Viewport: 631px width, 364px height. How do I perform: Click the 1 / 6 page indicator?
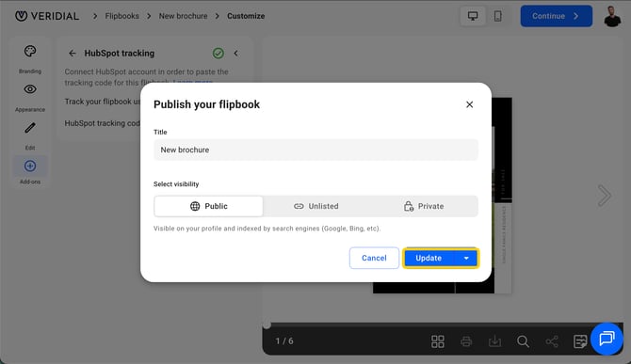[x=284, y=341]
